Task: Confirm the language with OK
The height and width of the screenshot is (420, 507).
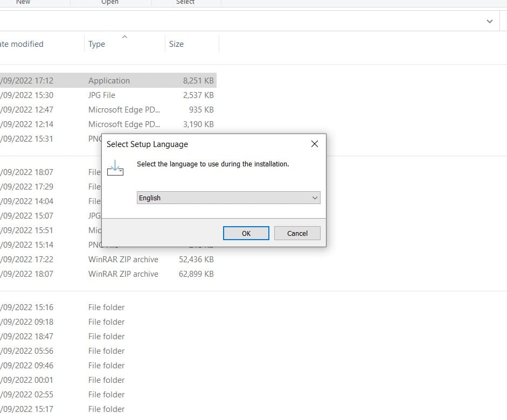Action: click(246, 233)
